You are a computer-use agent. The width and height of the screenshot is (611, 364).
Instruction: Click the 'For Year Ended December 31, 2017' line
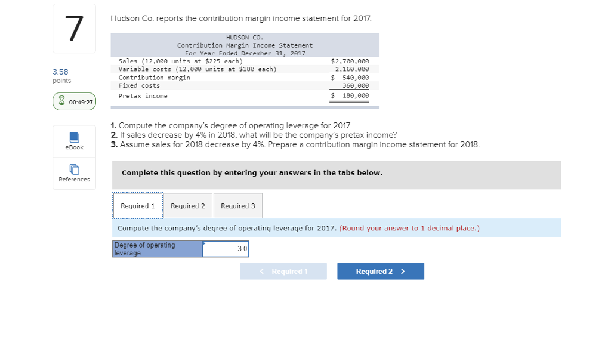(245, 53)
